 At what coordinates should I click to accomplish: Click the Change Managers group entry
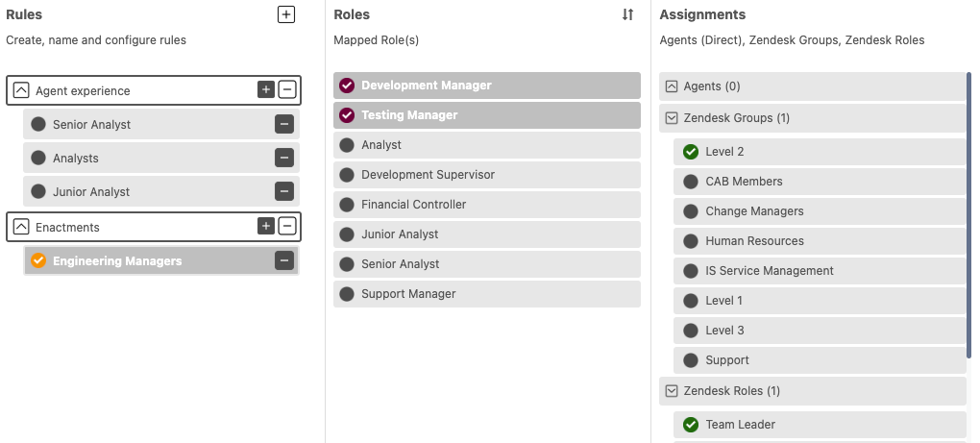(820, 211)
